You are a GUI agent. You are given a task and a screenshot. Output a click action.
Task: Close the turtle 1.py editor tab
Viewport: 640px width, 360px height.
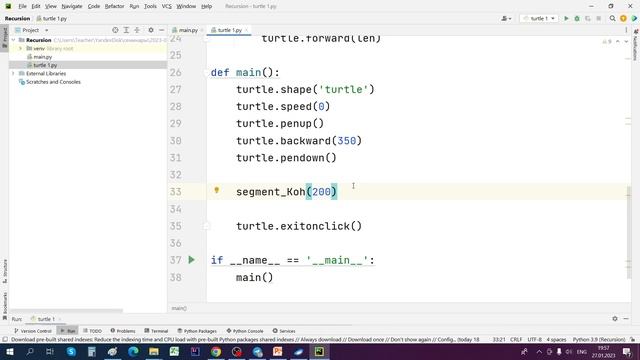click(x=246, y=30)
